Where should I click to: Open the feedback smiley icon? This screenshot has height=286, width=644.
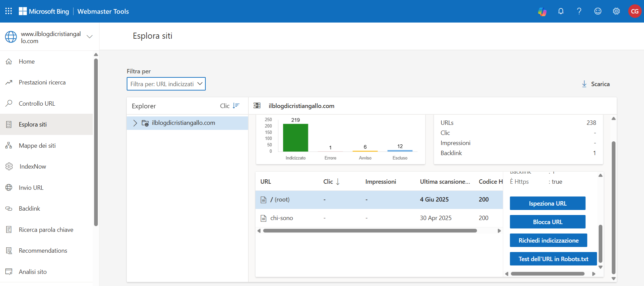click(598, 11)
